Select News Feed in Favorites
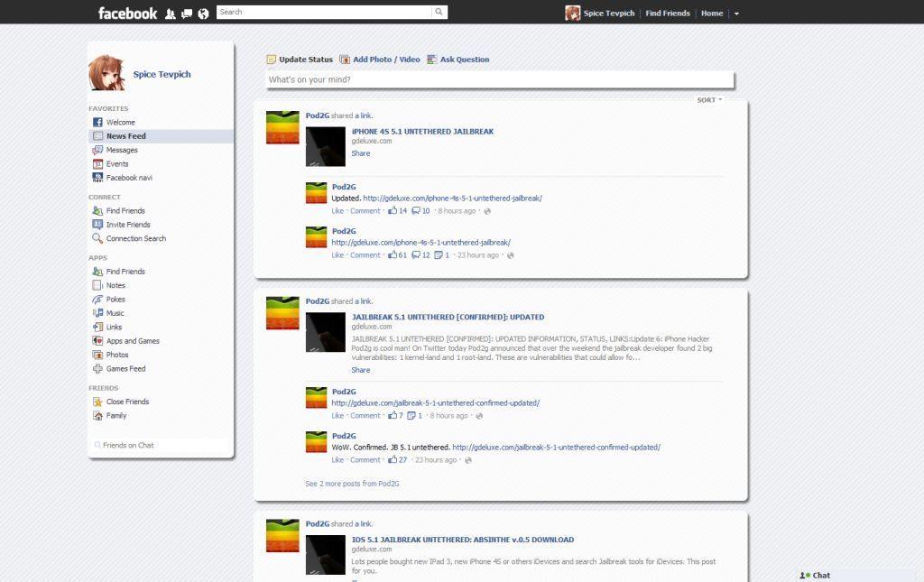 tap(161, 136)
